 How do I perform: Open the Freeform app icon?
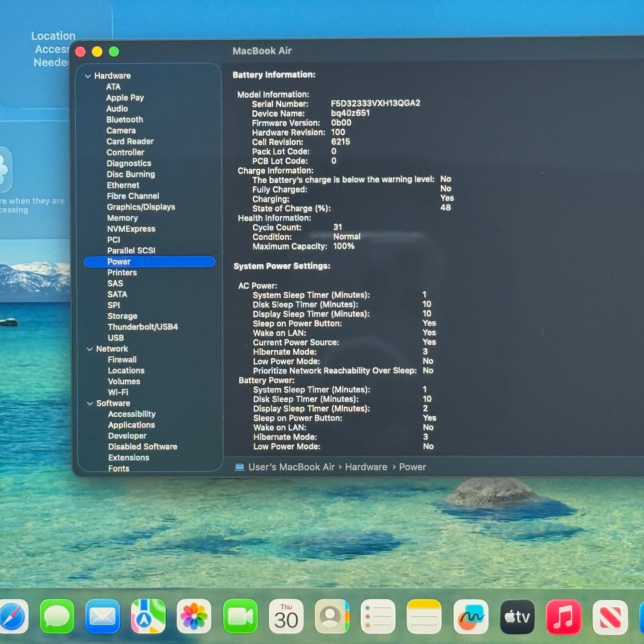click(471, 617)
